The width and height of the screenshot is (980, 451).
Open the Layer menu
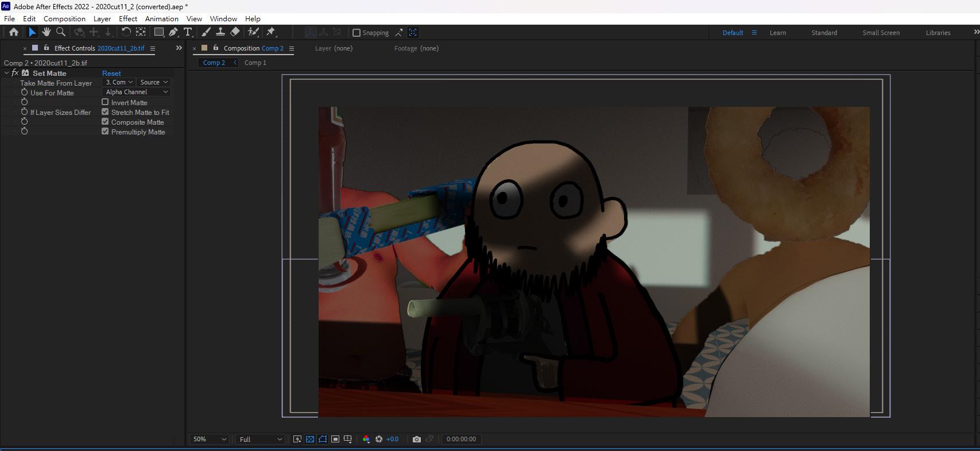pos(102,18)
